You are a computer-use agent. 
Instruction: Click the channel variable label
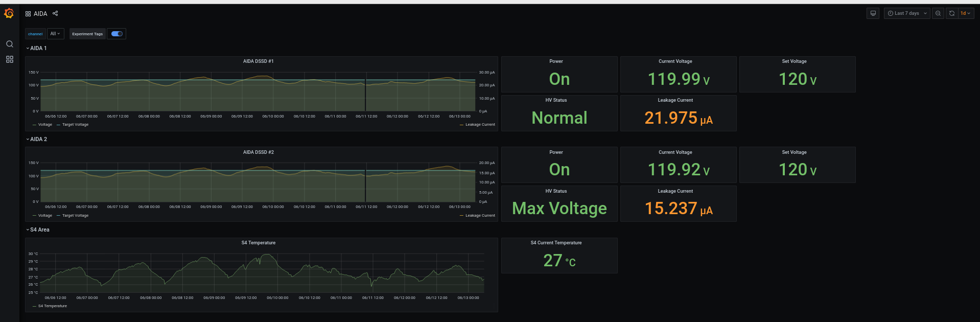tap(35, 34)
